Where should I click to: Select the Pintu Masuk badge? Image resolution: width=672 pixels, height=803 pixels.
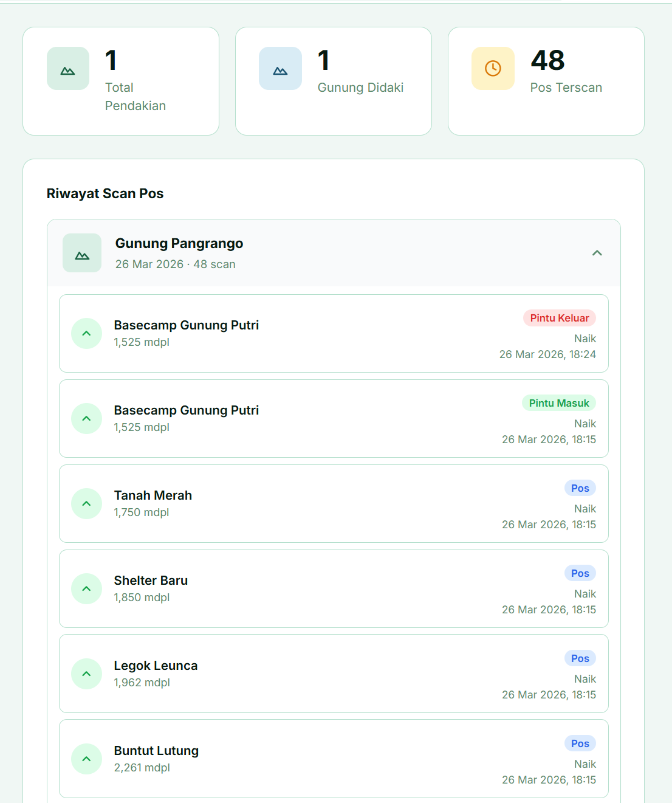point(558,402)
